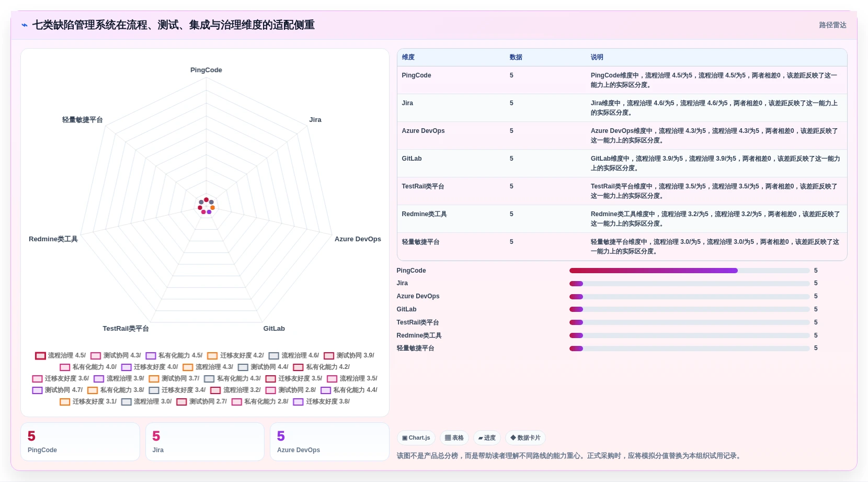
Task: Click the 测试协同 2.7/ legend swatch
Action: tap(181, 402)
